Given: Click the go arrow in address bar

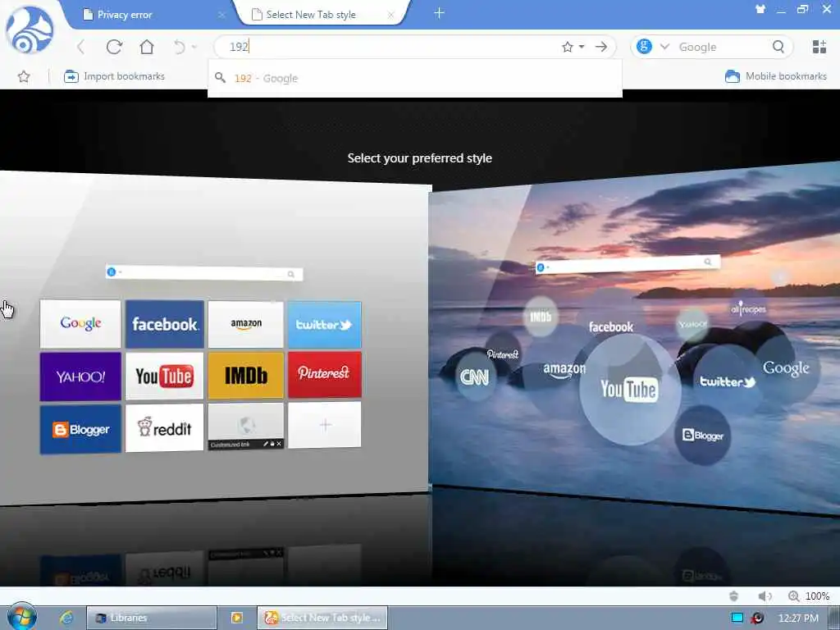Looking at the screenshot, I should [601, 47].
